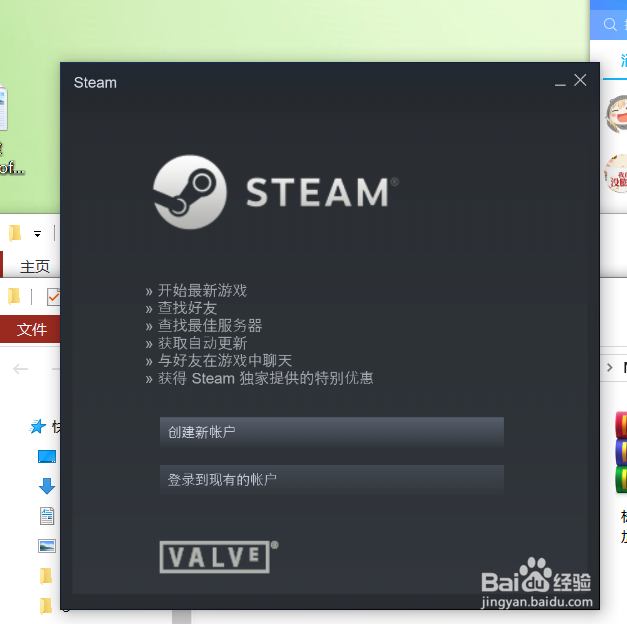Open the Pictures icon in Explorer sidebar

[47, 546]
